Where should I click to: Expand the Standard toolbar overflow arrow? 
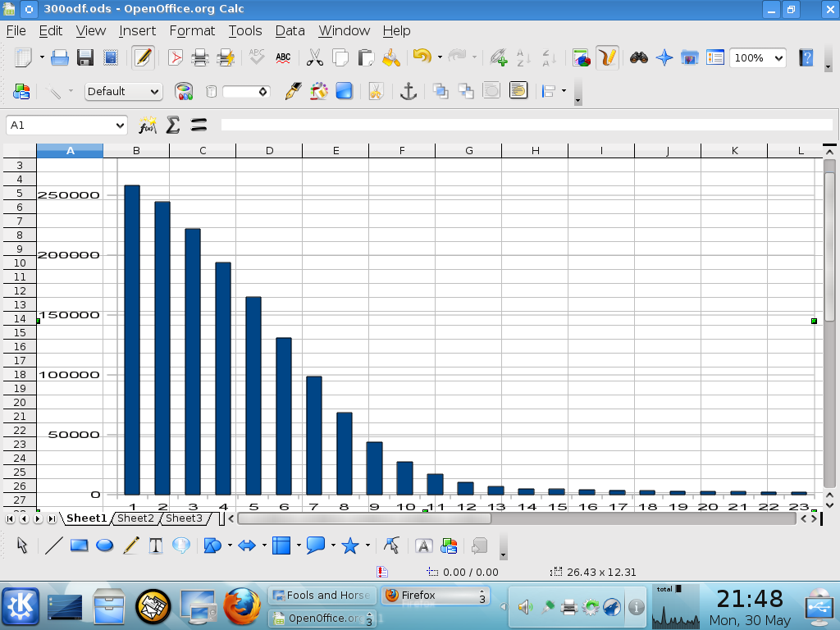click(x=829, y=68)
